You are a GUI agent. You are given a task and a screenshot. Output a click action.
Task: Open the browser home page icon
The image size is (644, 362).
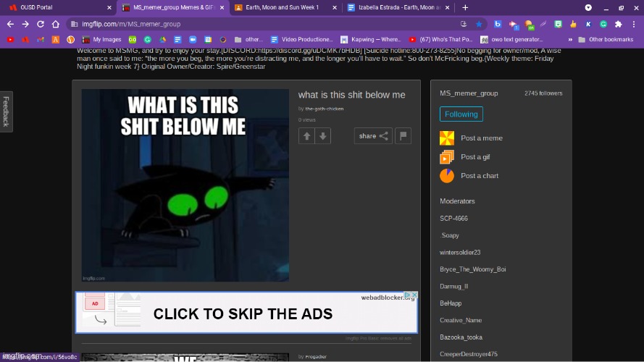click(x=56, y=24)
